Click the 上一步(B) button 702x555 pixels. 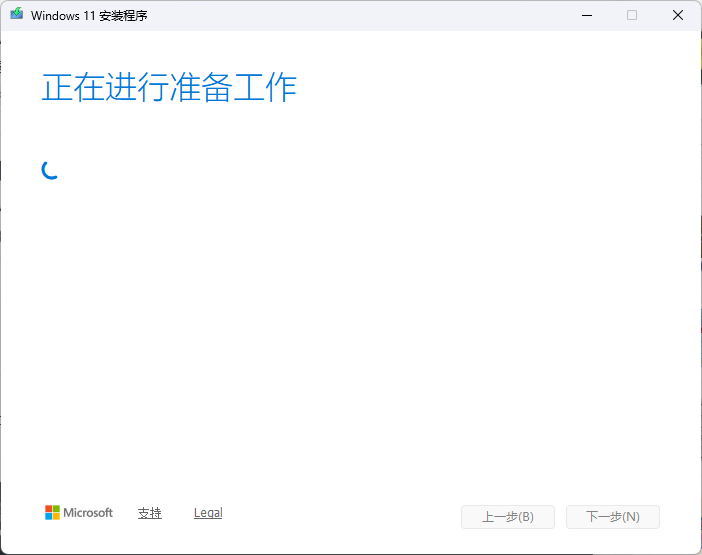tap(508, 517)
